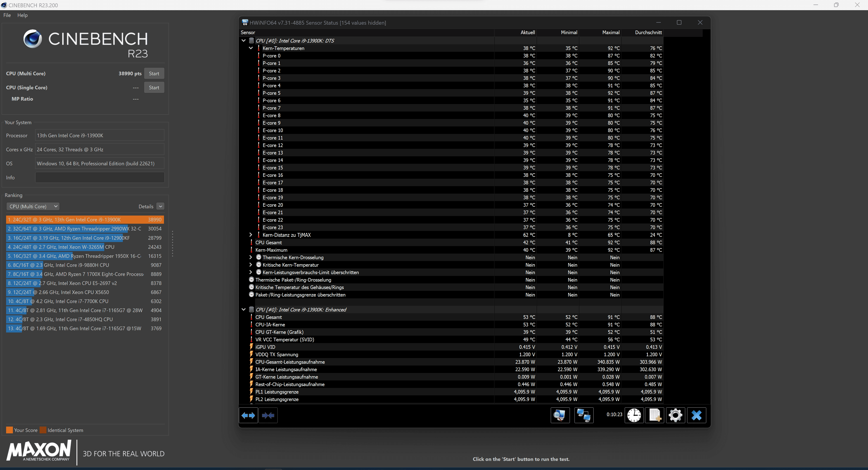
Task: Open the CPU (Multi Core) ranking dropdown
Action: [33, 206]
